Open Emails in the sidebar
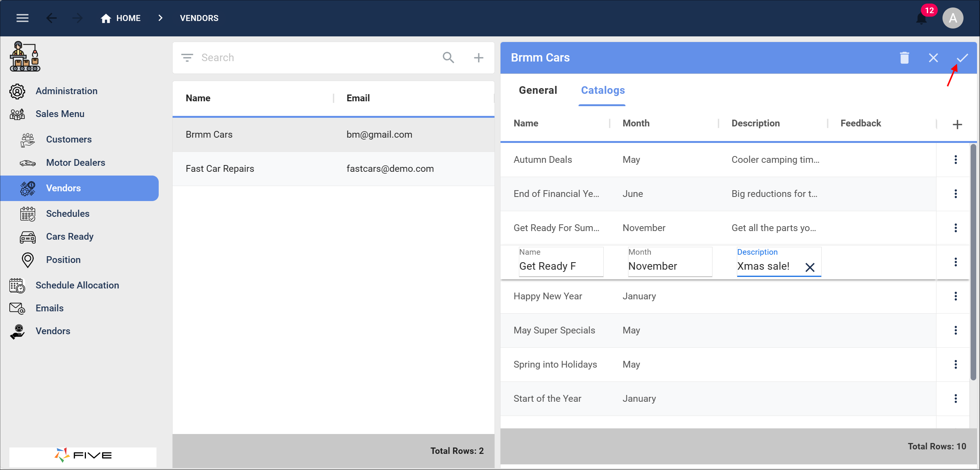The width and height of the screenshot is (980, 470). [49, 308]
